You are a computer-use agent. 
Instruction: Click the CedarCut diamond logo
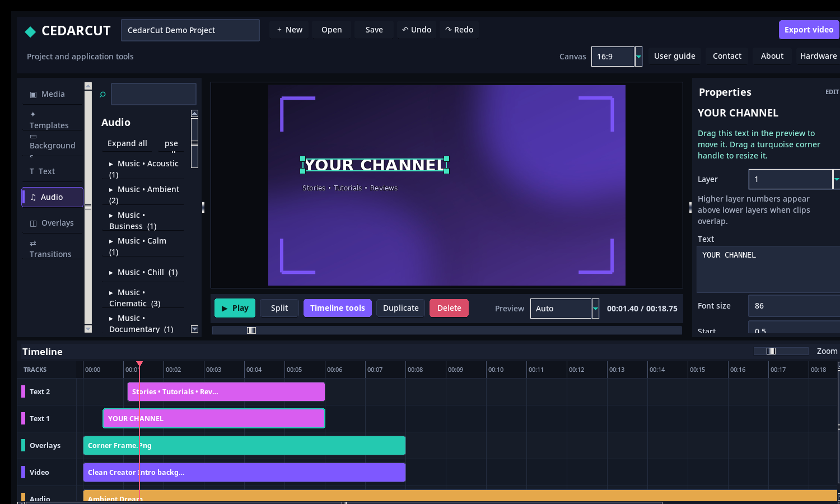(30, 31)
